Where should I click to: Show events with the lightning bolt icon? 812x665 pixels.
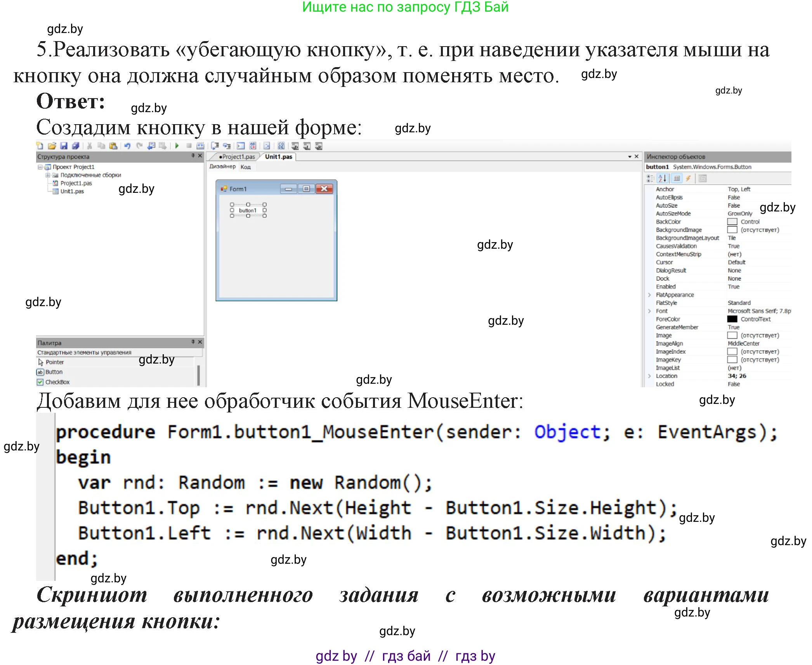pos(688,178)
